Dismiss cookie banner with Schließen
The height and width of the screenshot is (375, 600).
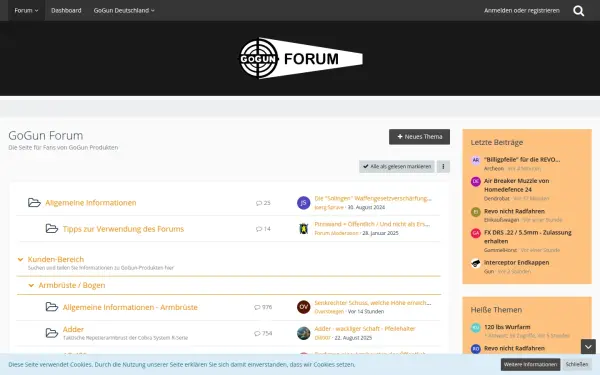coord(577,364)
